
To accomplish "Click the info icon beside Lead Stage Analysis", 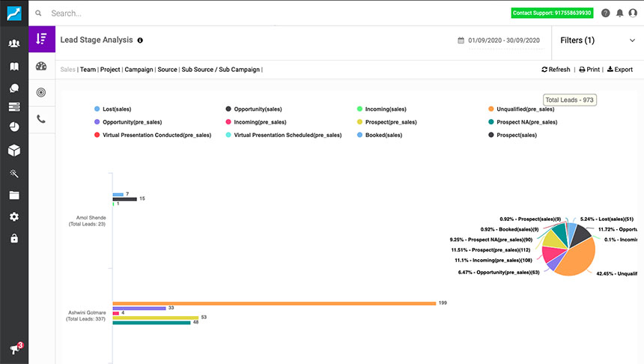I will (x=140, y=40).
